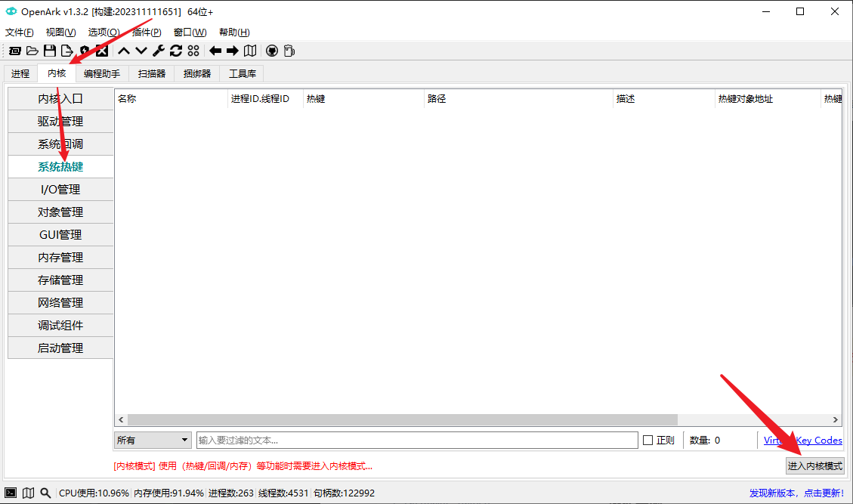This screenshot has height=504, width=853.
Task: Select 驱动管理 in the sidebar
Action: (60, 122)
